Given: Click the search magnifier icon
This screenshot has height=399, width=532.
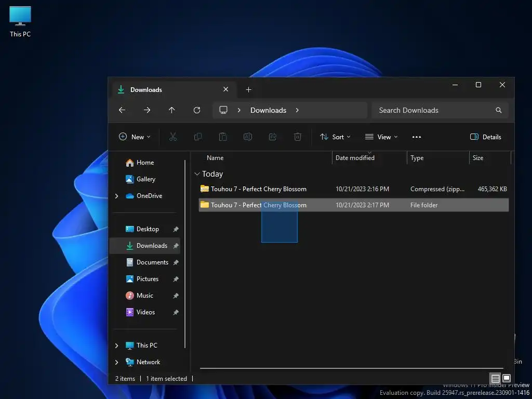Looking at the screenshot, I should [x=498, y=110].
